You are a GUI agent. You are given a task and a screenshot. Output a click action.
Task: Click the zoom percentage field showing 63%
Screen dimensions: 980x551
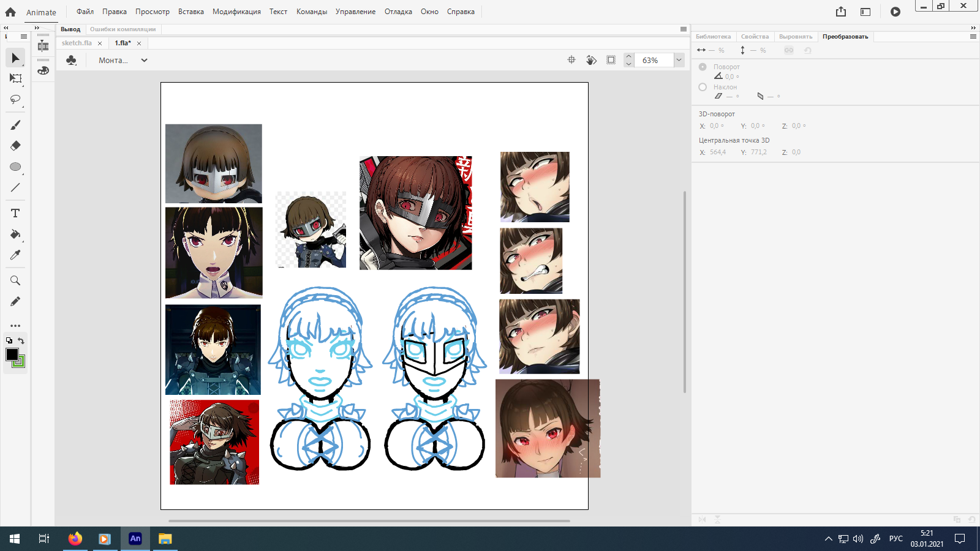[654, 60]
